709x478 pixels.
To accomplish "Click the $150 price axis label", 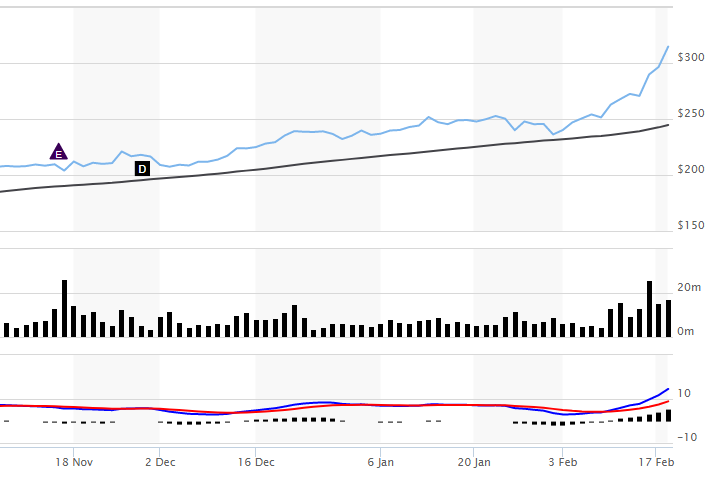I will coord(690,226).
